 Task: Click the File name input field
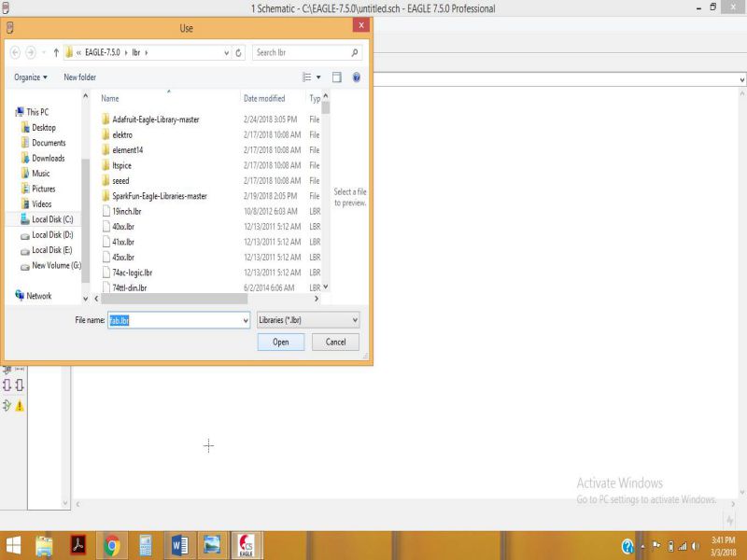click(x=175, y=320)
